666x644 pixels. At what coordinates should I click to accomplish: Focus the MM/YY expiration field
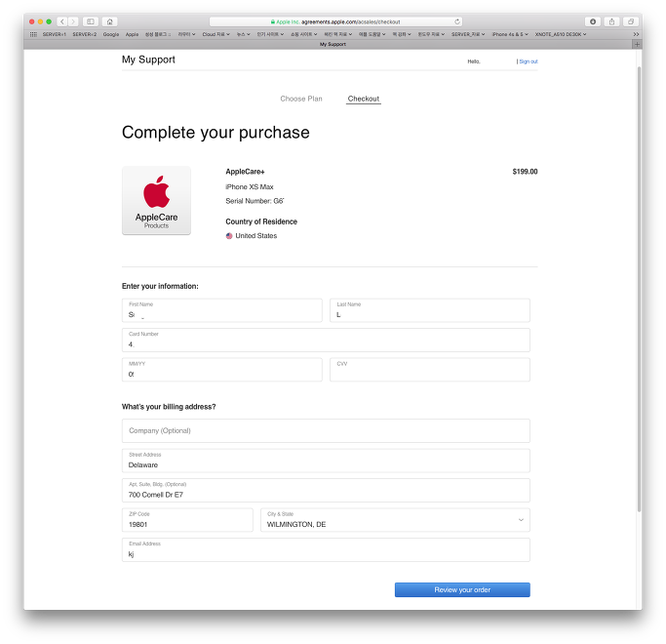(x=222, y=370)
